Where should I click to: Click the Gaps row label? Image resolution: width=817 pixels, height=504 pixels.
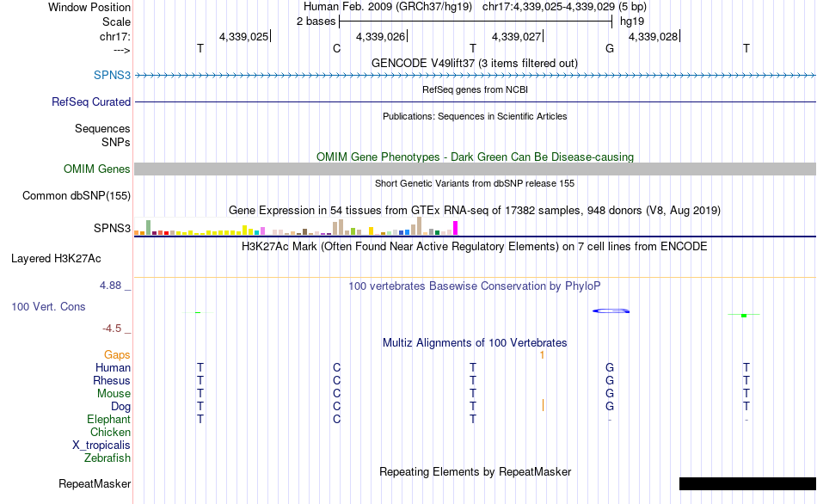pos(117,355)
